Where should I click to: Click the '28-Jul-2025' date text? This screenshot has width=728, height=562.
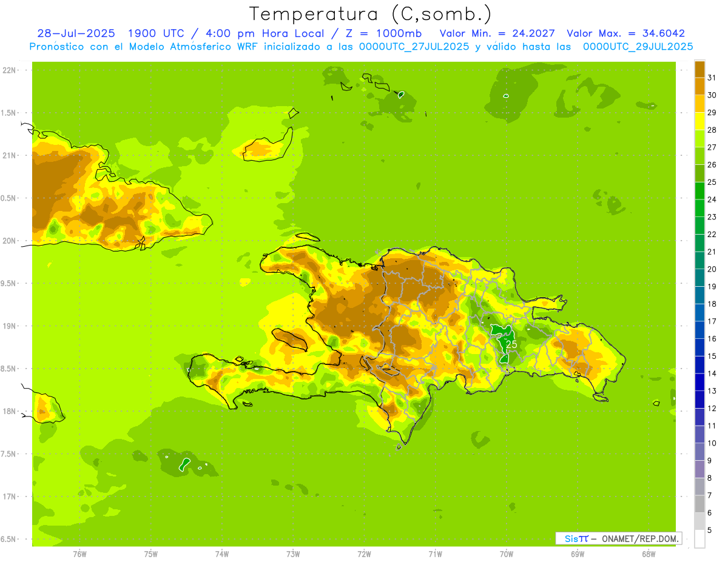click(76, 33)
